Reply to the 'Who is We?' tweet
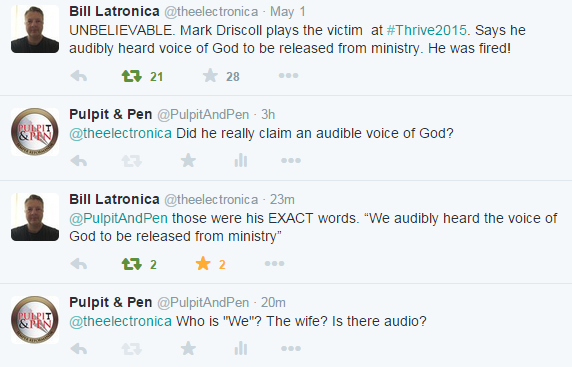Viewport: 572px width, 367px height. [x=79, y=349]
